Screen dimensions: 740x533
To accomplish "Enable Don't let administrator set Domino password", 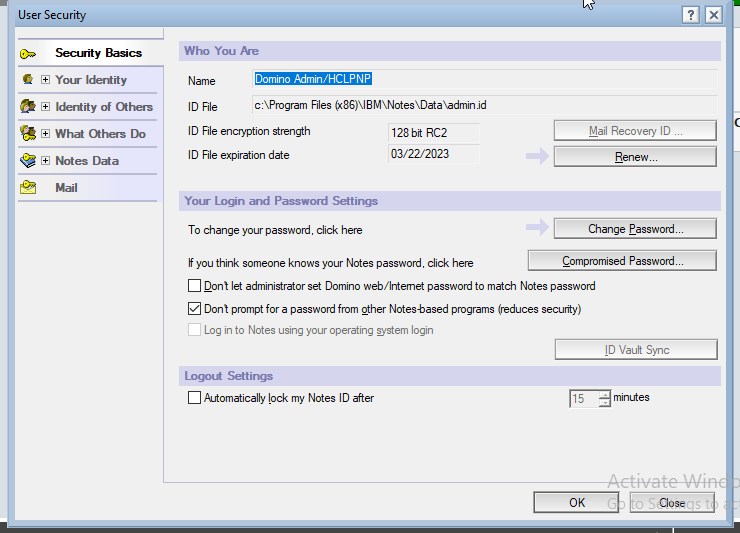I will [x=195, y=286].
